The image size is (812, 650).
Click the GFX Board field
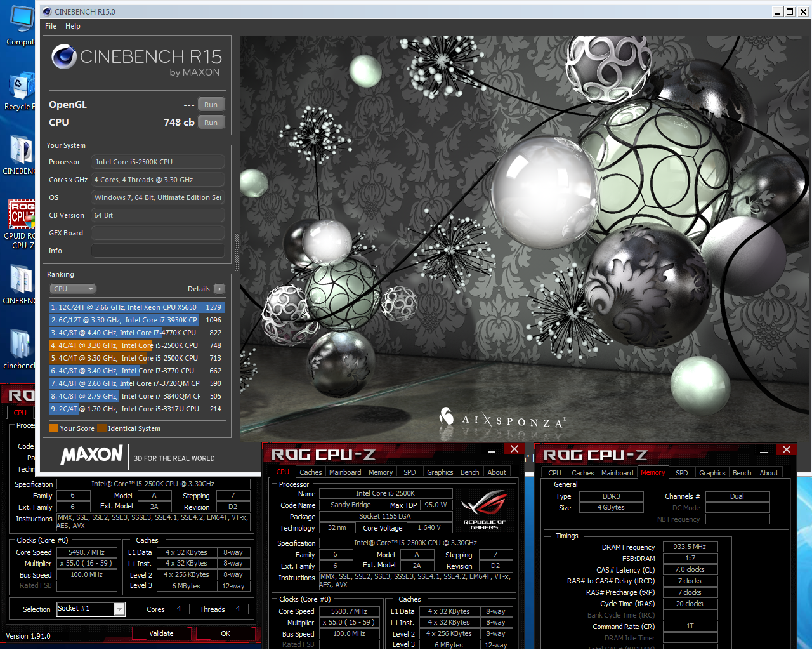coord(158,233)
